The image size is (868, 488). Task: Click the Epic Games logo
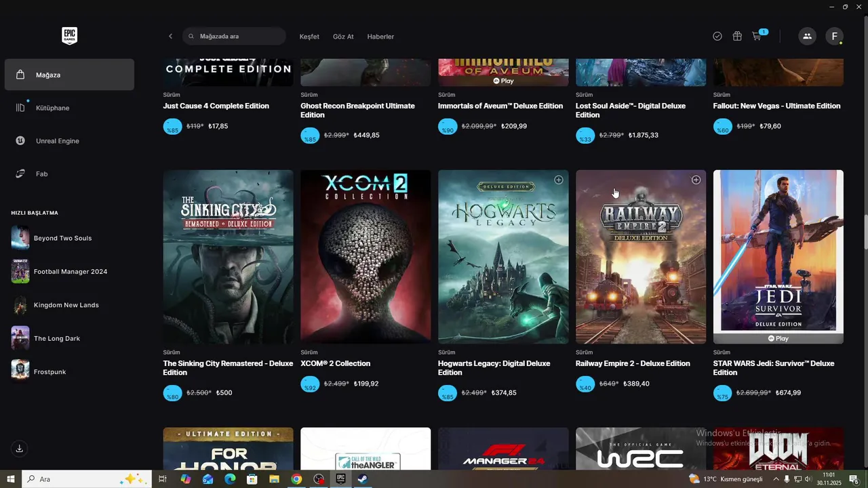click(x=69, y=36)
